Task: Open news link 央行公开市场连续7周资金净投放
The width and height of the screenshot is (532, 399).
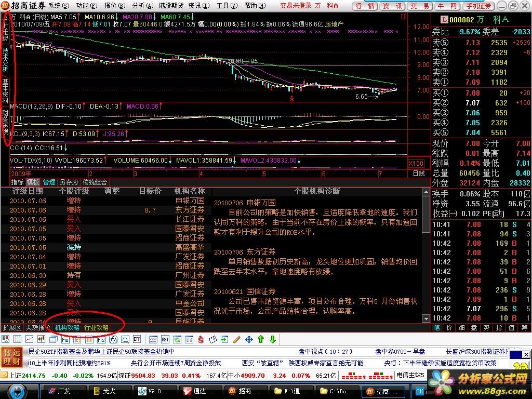Action: coord(176,363)
